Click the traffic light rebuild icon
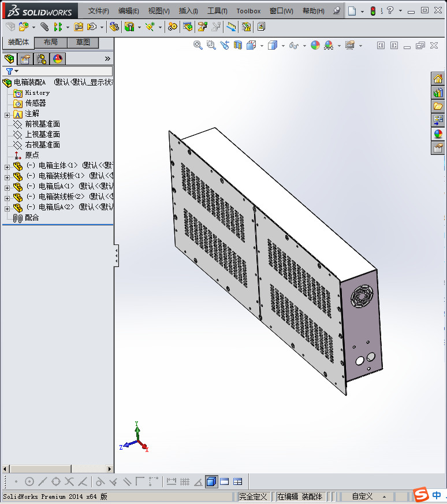 (x=373, y=10)
